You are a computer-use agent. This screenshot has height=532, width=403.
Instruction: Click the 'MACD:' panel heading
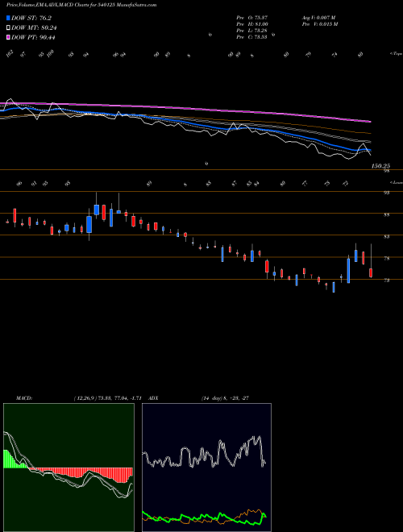coord(24,397)
